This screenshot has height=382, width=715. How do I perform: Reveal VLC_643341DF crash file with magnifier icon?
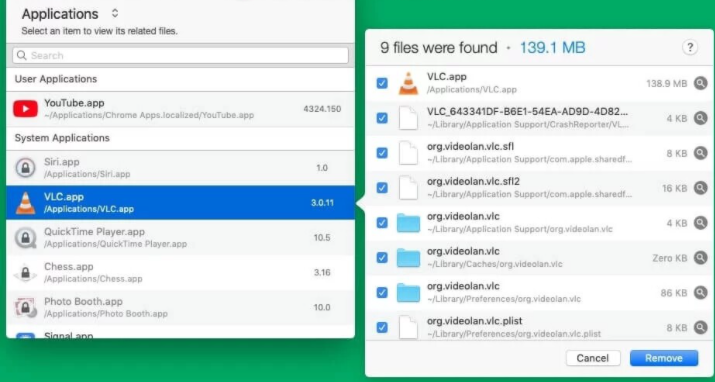(x=700, y=118)
